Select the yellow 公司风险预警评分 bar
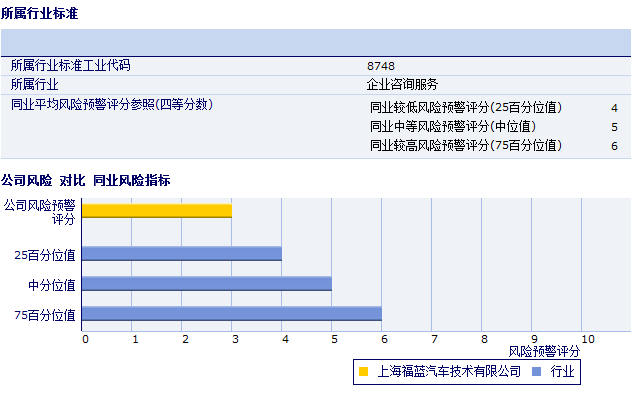The width and height of the screenshot is (642, 394). click(x=157, y=211)
